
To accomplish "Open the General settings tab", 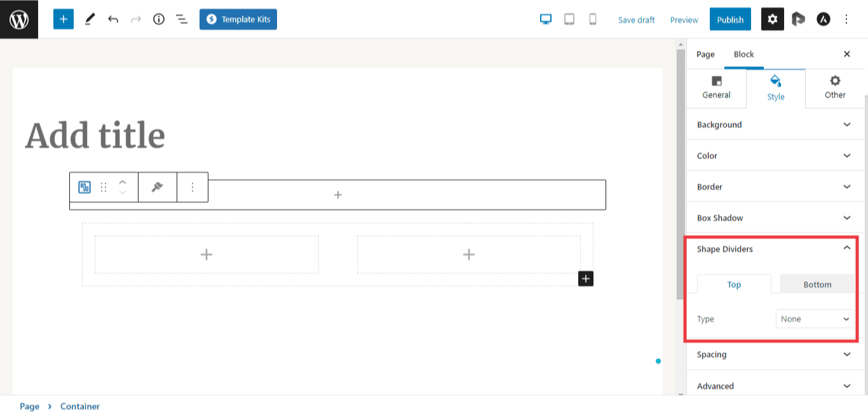I will click(x=716, y=88).
